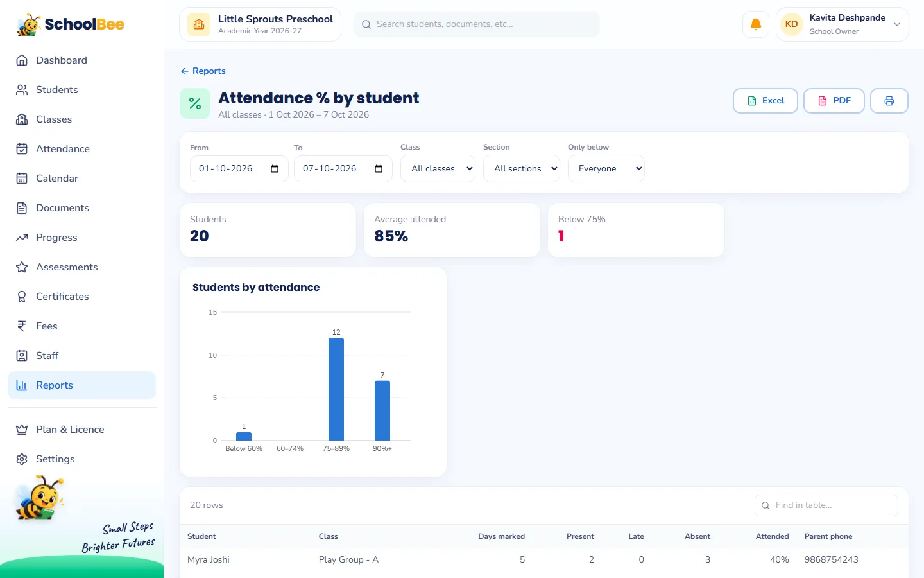Click the print icon button

pos(889,101)
